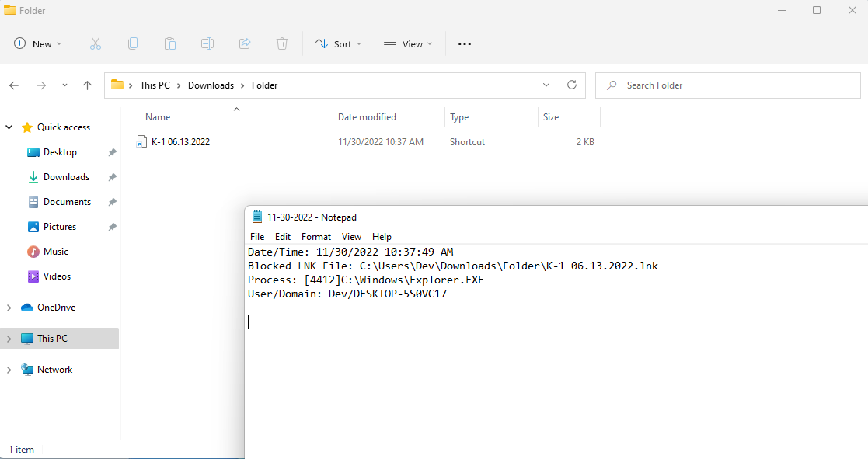This screenshot has height=459, width=868.
Task: Click the pin icon next to Pictures
Action: (x=113, y=227)
